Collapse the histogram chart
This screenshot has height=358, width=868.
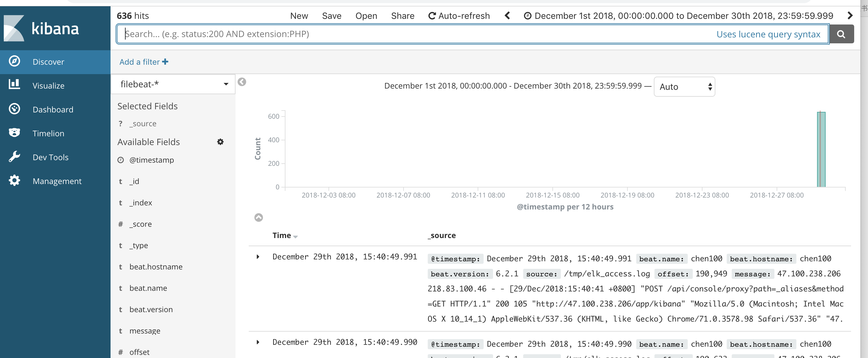258,217
